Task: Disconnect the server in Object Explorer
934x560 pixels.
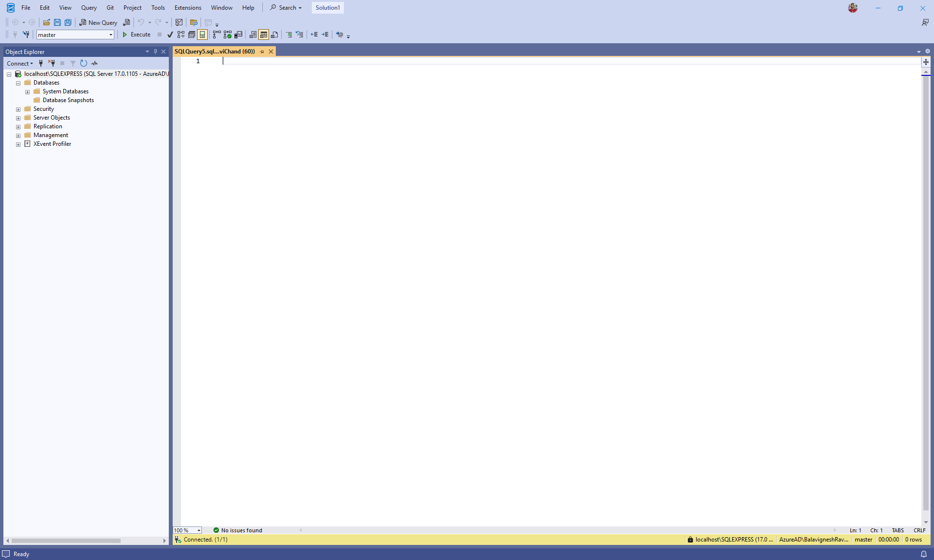Action: point(52,63)
